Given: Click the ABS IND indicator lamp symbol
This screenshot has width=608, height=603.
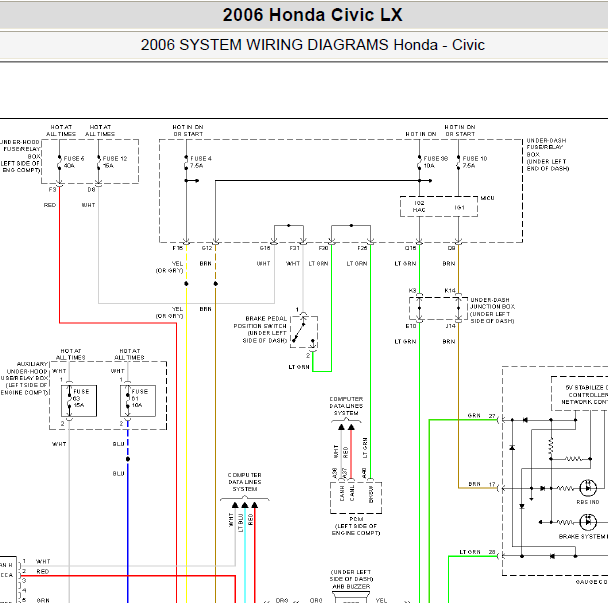Looking at the screenshot, I should coord(588,488).
